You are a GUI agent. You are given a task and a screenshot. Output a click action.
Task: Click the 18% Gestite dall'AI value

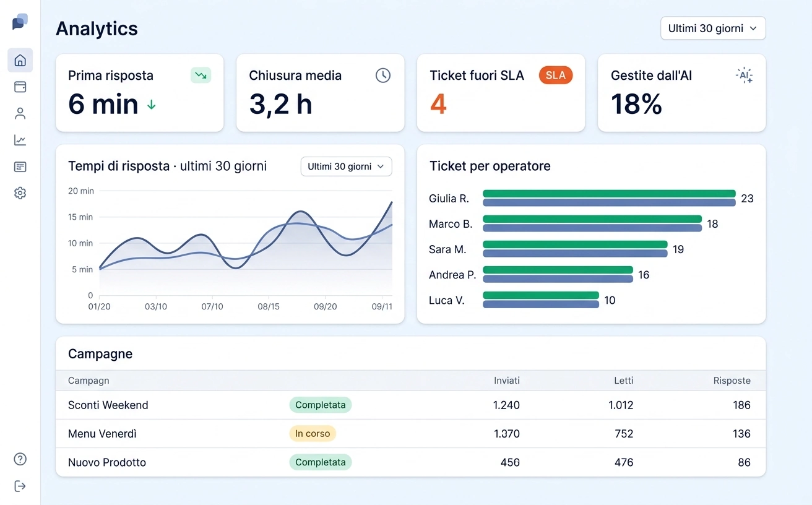click(636, 104)
